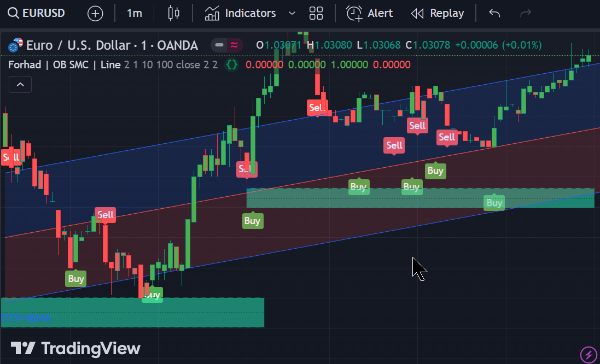Create a new Alert
The height and width of the screenshot is (364, 600).
click(370, 13)
